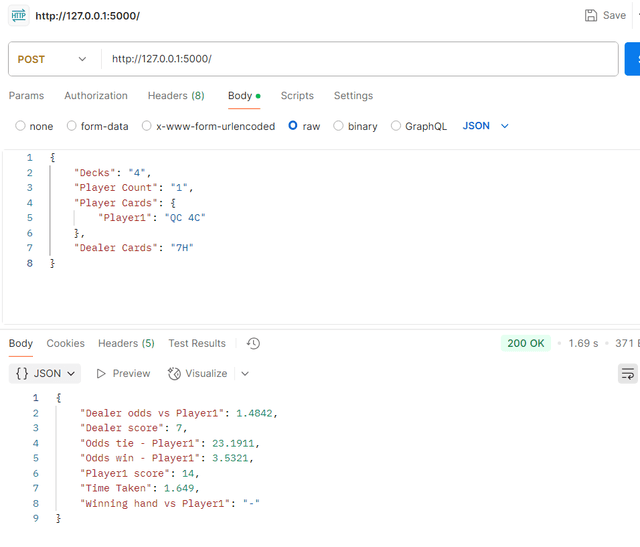Open response history clock icon
Screen dimensions: 640x547
coord(253,343)
